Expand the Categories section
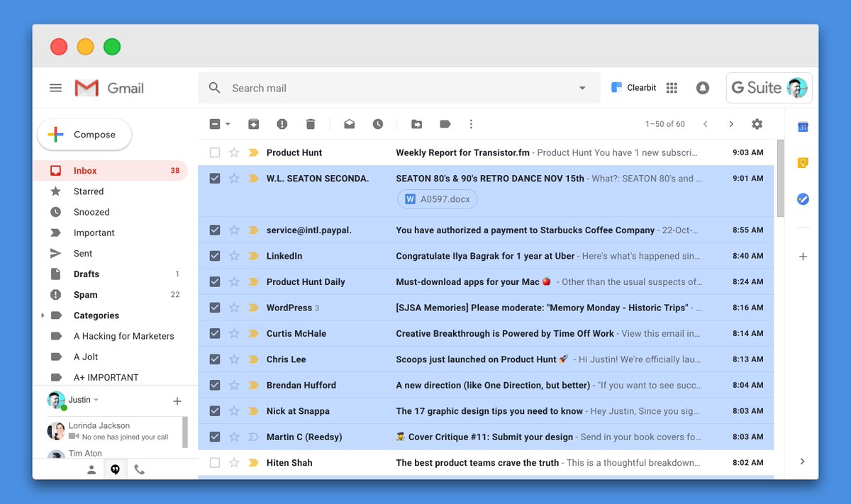Viewport: 851px width, 504px height. 43,315
